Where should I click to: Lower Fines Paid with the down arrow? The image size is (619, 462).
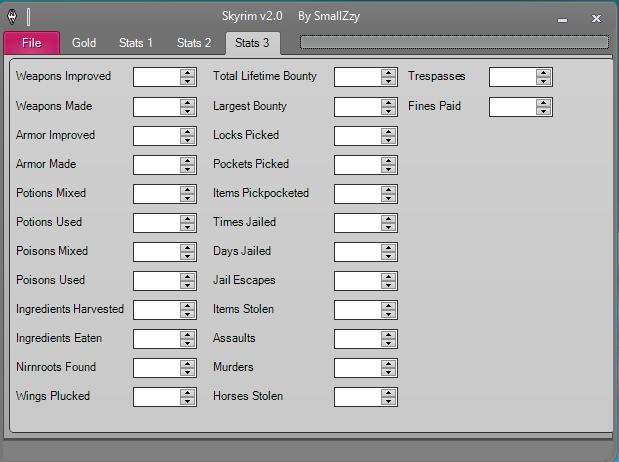click(544, 110)
